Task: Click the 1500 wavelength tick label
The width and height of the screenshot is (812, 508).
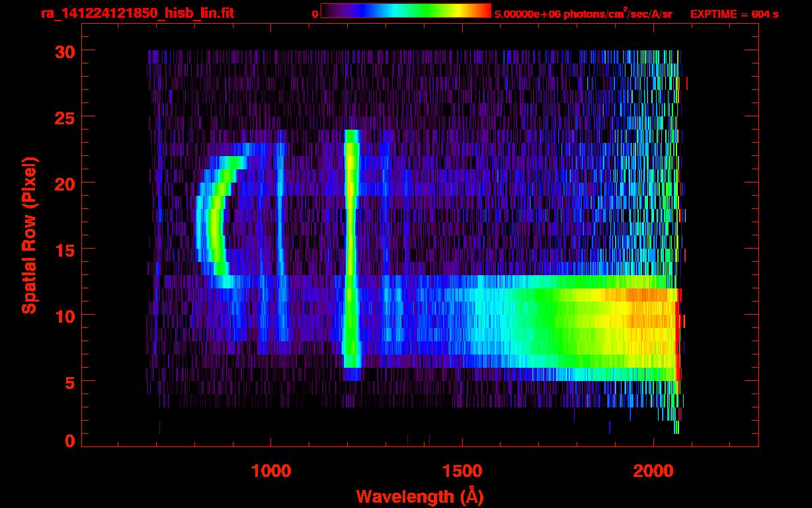Action: pos(462,471)
